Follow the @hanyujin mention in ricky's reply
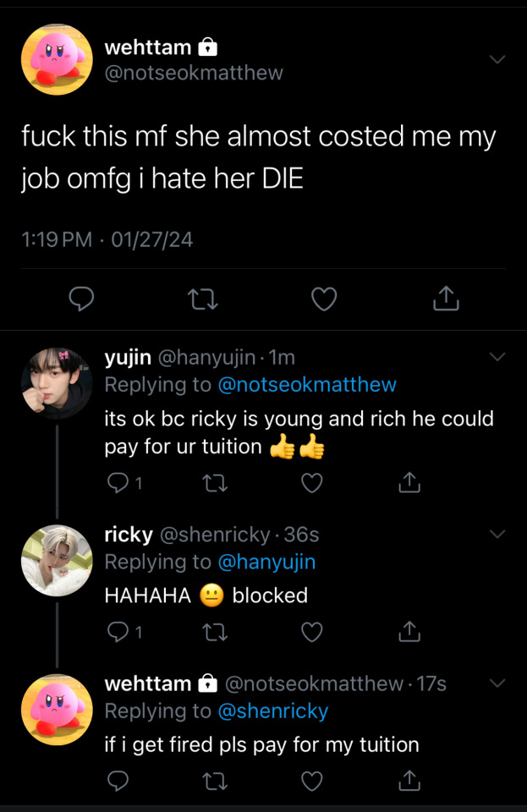The image size is (527, 812). pos(266,562)
